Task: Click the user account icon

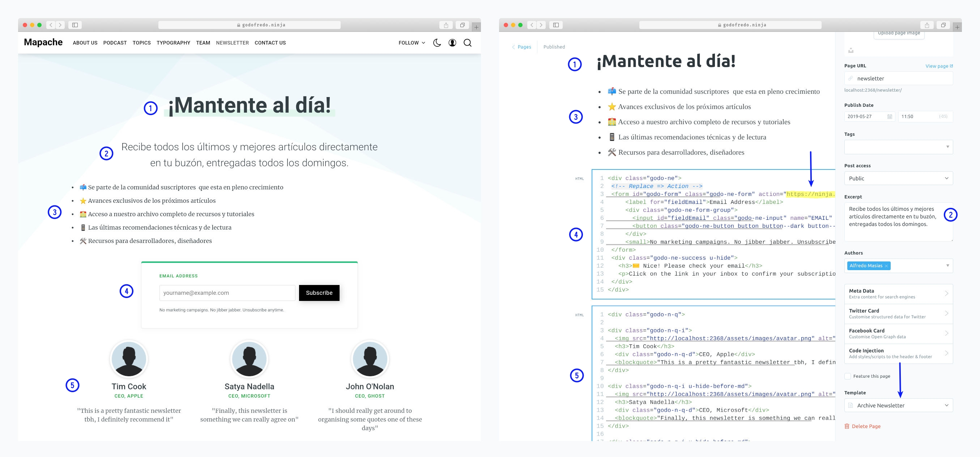Action: (452, 43)
